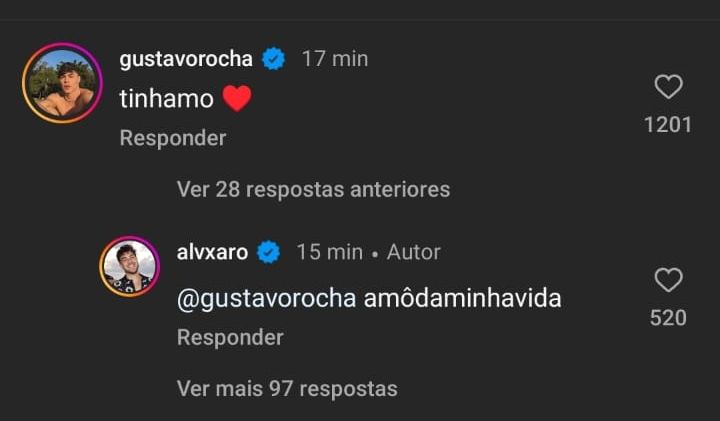Select the amôdaminhavida reply text
Screen dimensions: 720x421
click(x=462, y=298)
